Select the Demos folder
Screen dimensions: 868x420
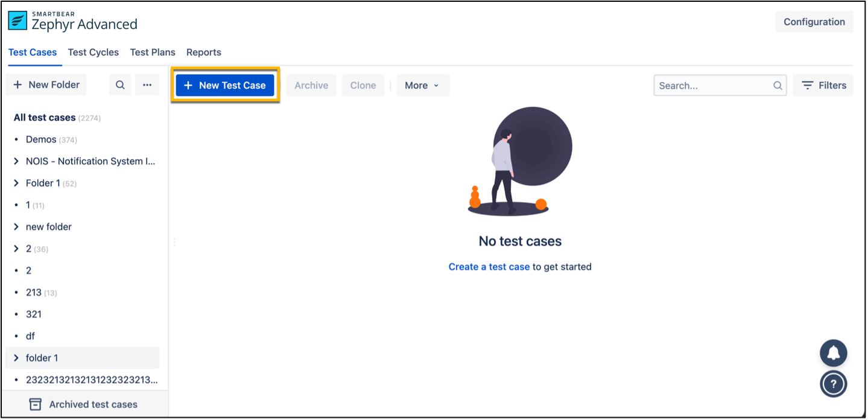[x=41, y=139]
